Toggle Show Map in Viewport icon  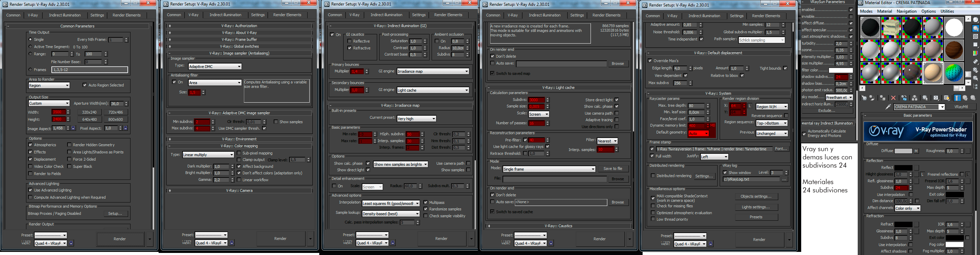pos(946,98)
